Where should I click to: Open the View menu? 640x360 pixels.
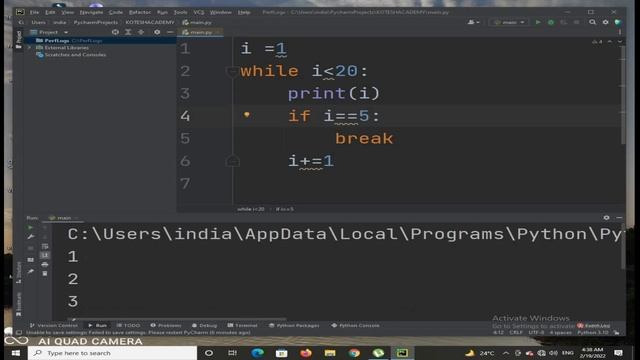[x=67, y=12]
